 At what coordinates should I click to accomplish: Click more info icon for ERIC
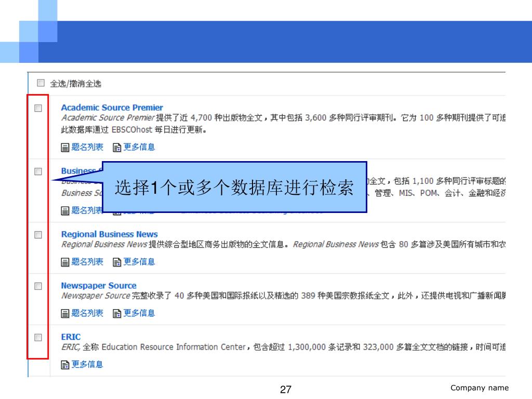pyautogui.click(x=65, y=365)
